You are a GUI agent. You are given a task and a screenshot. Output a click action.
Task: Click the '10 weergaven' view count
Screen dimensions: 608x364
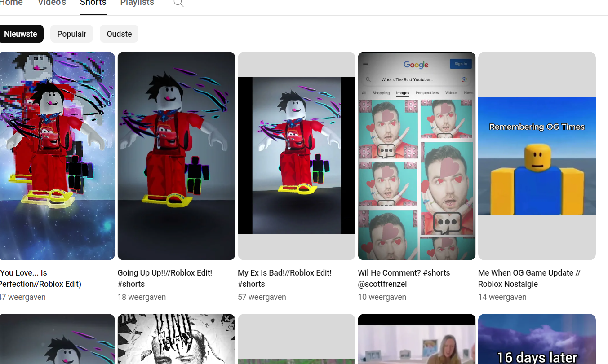[382, 297]
